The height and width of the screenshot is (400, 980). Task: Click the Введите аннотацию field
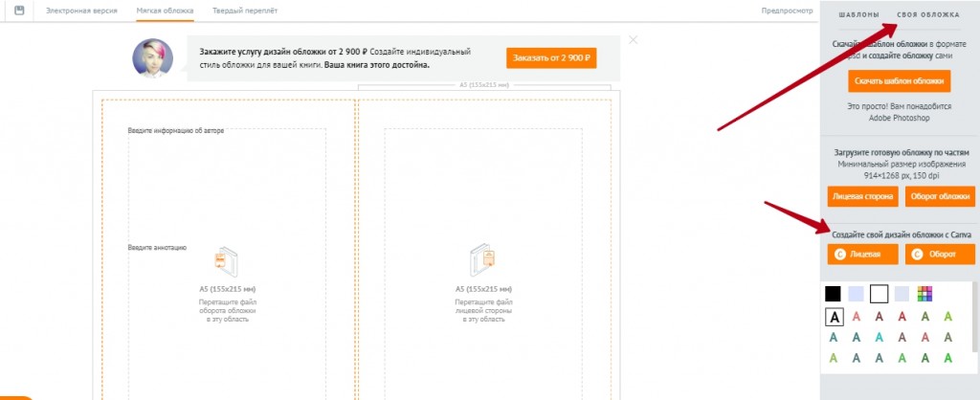click(157, 248)
